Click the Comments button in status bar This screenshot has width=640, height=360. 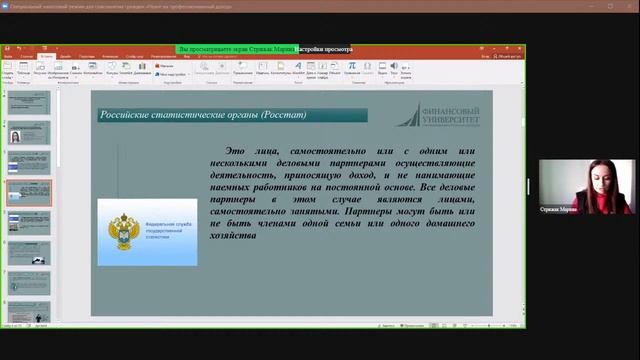412,326
